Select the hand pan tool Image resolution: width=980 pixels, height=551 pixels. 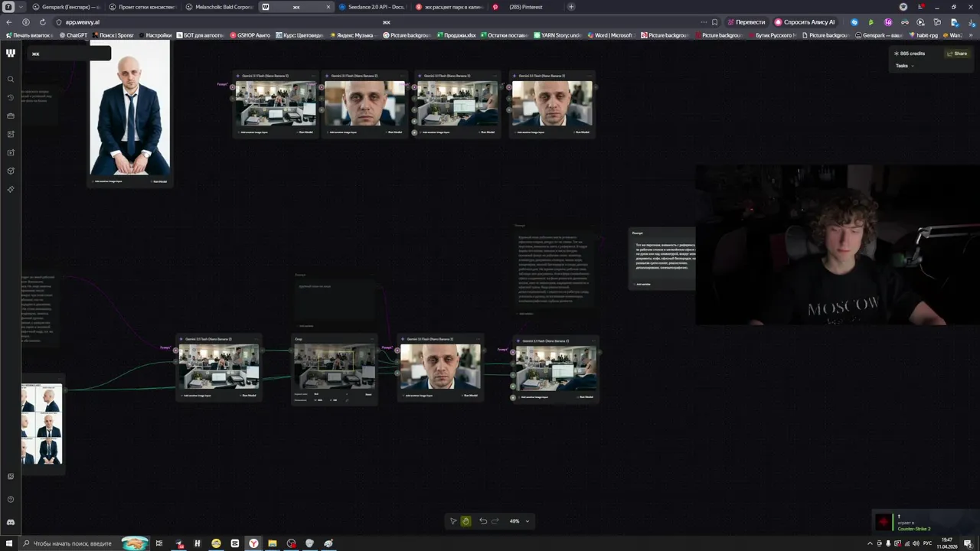465,521
